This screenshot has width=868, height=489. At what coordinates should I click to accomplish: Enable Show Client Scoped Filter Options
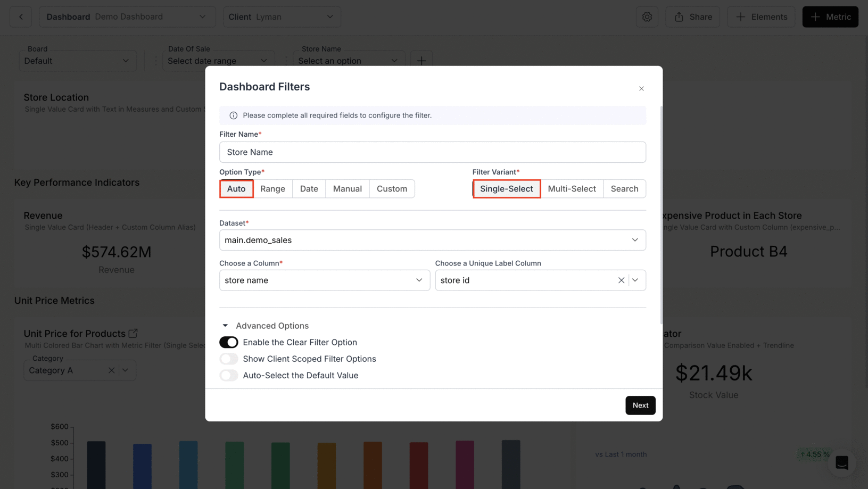(x=229, y=359)
